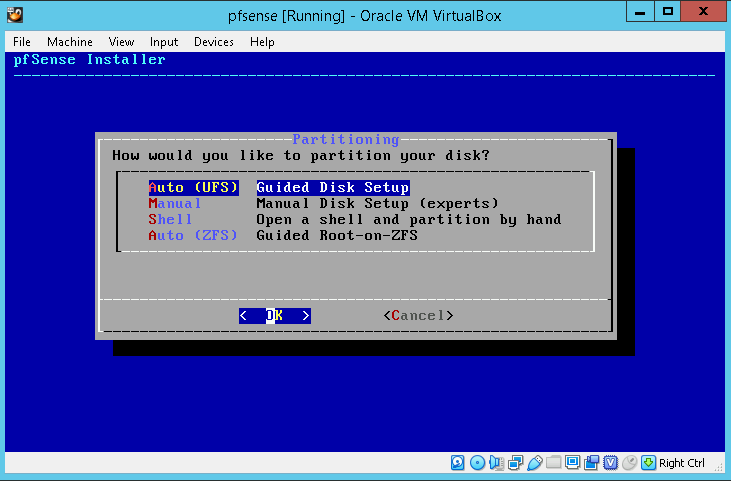Open the USB devices status icon
The width and height of the screenshot is (731, 481).
tap(534, 463)
